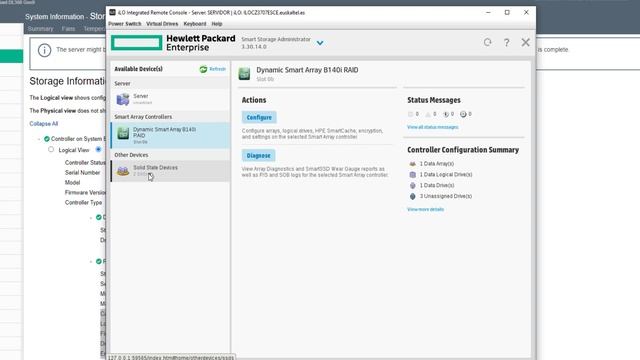Open View more details link
640x360 pixels.
point(425,209)
